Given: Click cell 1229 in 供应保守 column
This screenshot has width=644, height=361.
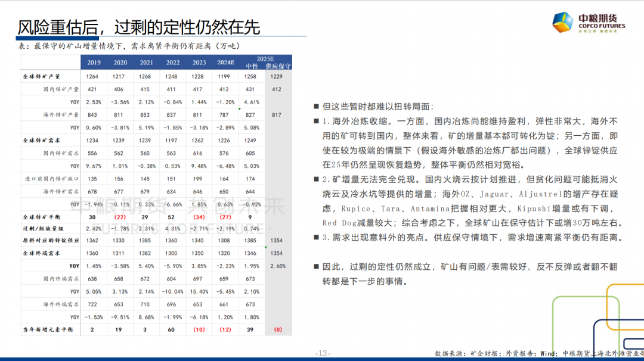Looking at the screenshot, I should (x=277, y=76).
